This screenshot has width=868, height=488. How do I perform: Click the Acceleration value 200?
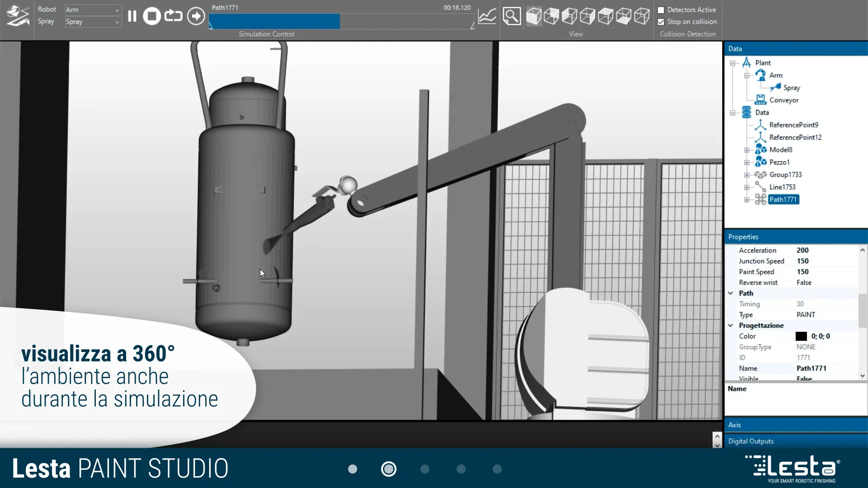pyautogui.click(x=802, y=250)
